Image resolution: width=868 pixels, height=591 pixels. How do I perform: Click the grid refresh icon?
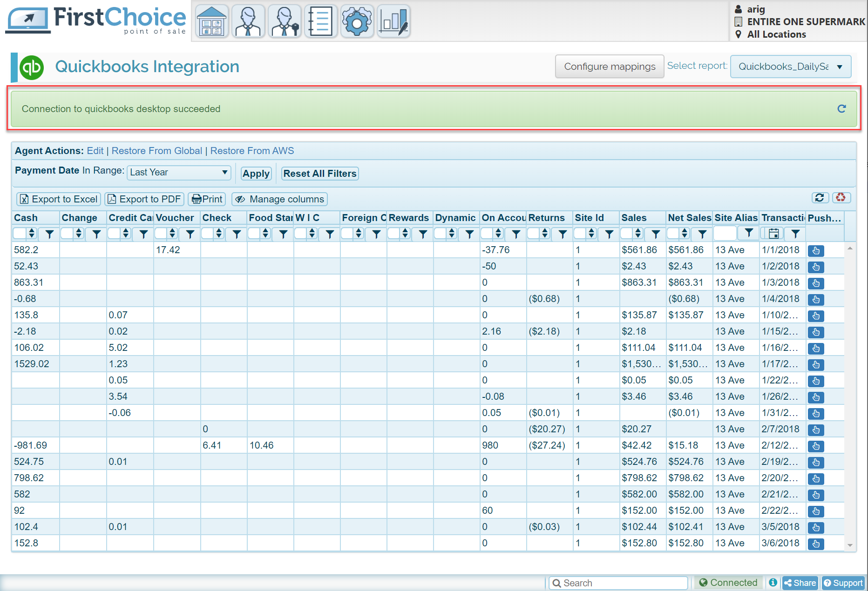(x=820, y=198)
